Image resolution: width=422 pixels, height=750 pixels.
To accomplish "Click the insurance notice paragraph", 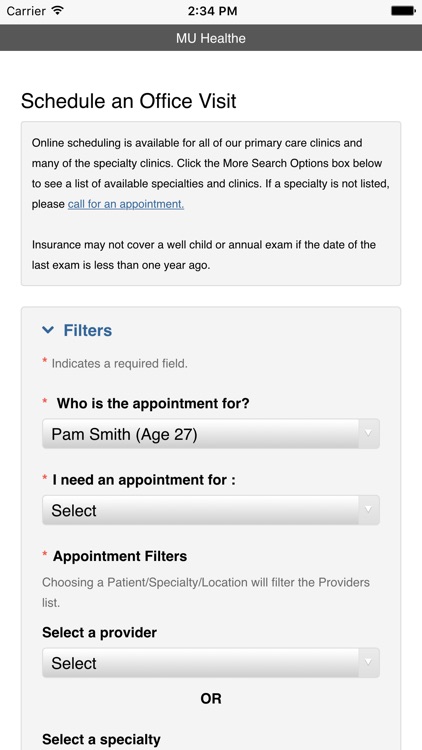I will [204, 255].
